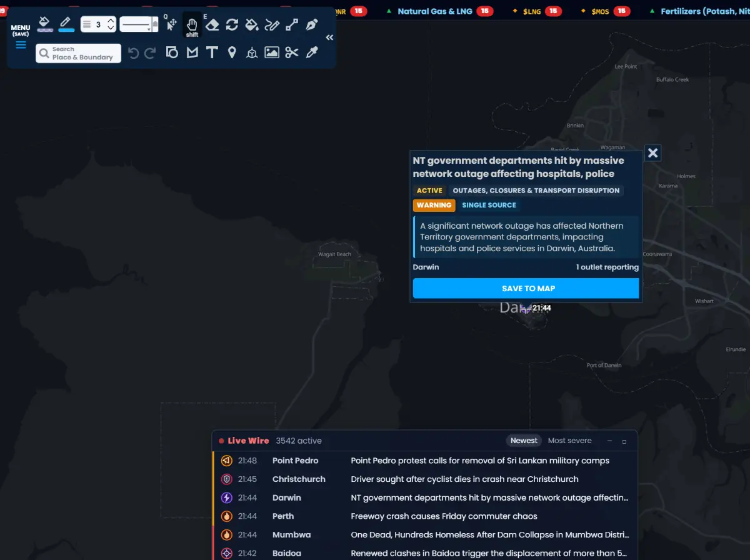
Task: Click the flame icon in Perth row
Action: tap(227, 516)
